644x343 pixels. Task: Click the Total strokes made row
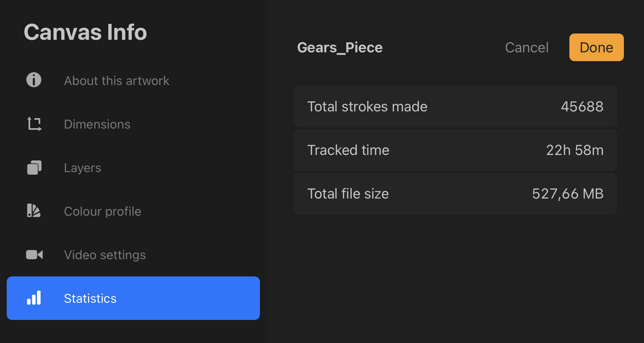455,107
